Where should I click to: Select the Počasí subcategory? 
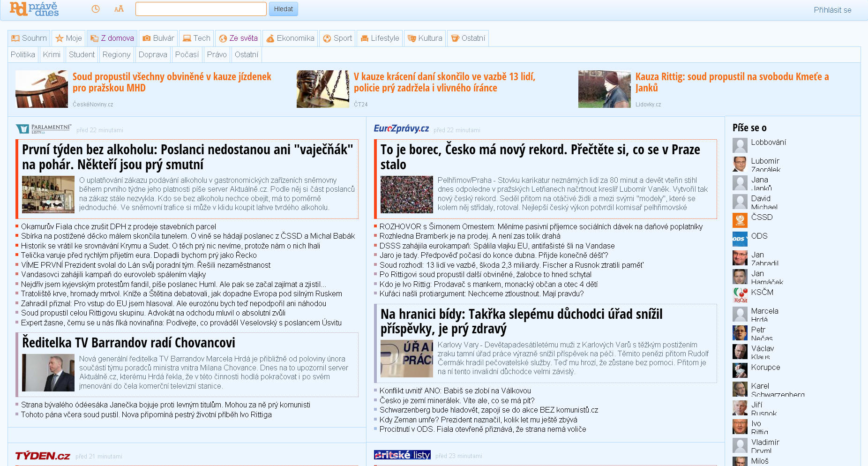point(187,54)
